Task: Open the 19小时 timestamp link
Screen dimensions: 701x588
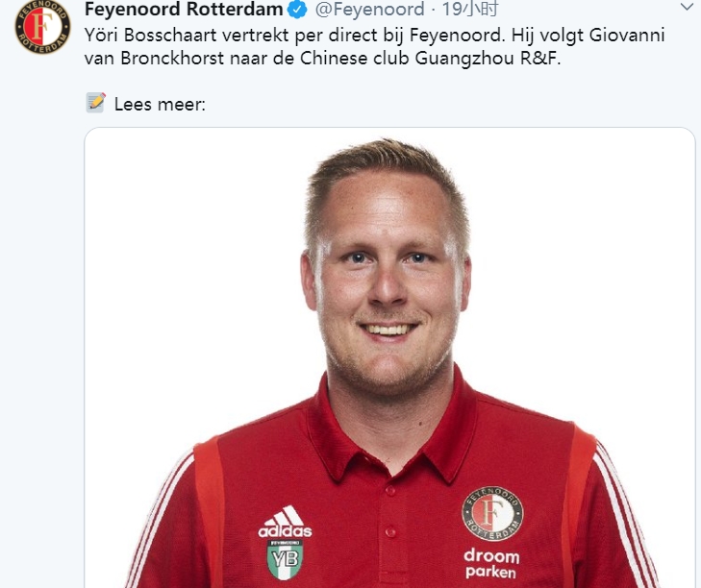Action: pyautogui.click(x=470, y=9)
